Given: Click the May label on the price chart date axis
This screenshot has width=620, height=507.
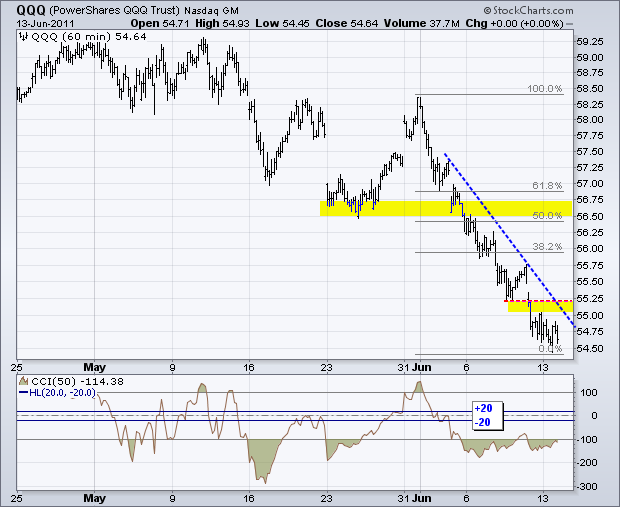Looking at the screenshot, I should point(95,367).
